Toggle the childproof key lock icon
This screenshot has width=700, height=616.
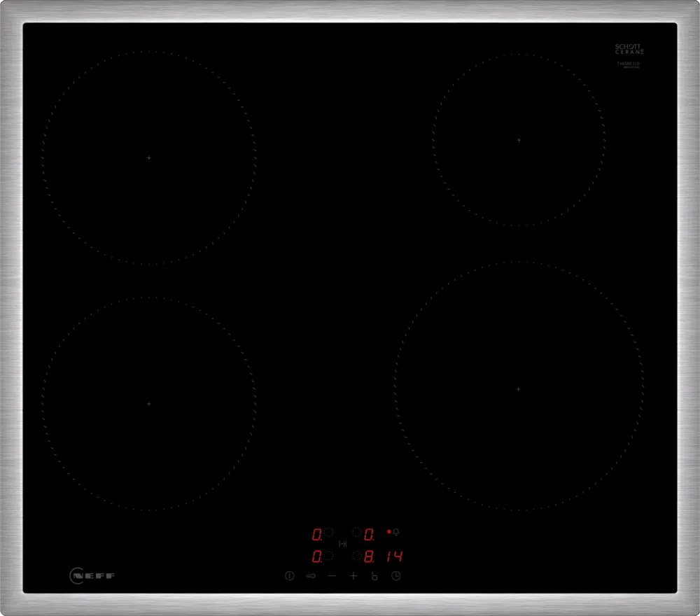[311, 576]
